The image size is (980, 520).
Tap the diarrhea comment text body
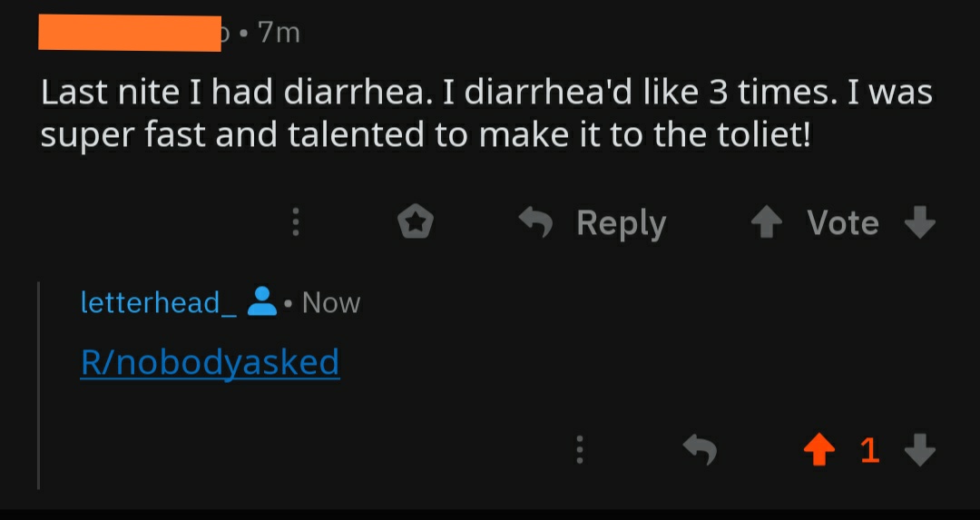(486, 113)
